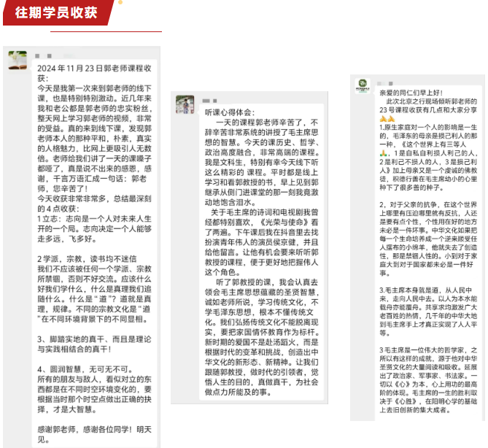Click the line 2学派、宗教、读书均不迷信
Image resolution: width=488 pixels, height=448 pixels.
pos(87,259)
